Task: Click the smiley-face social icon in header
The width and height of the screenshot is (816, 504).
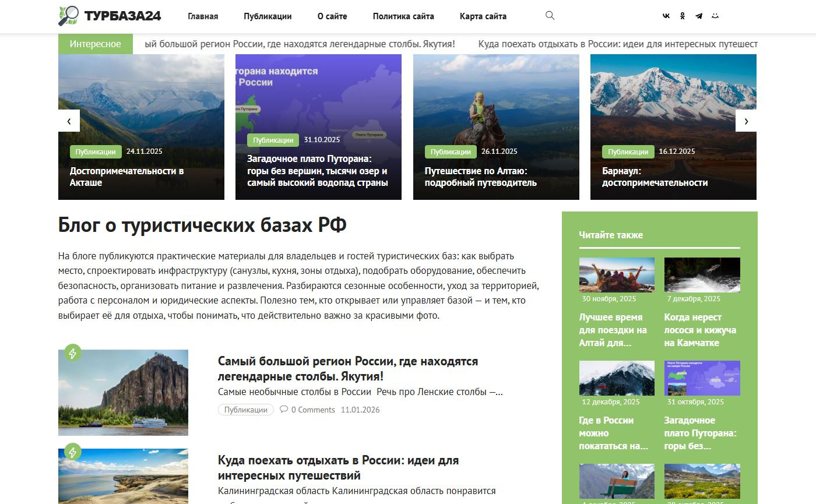Action: point(715,16)
